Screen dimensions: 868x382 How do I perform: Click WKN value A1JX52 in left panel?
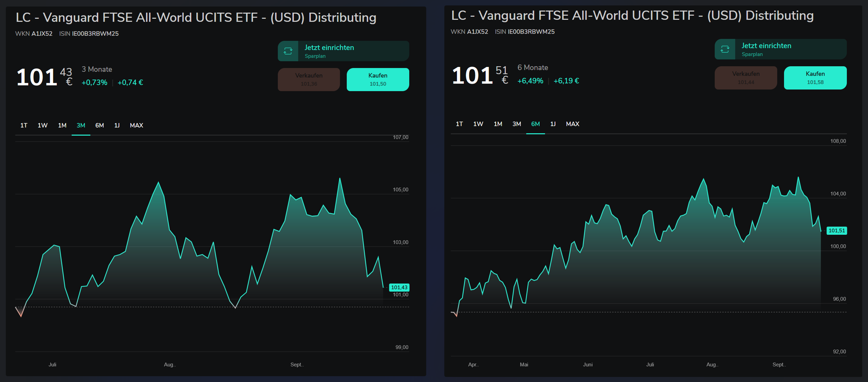click(x=42, y=34)
